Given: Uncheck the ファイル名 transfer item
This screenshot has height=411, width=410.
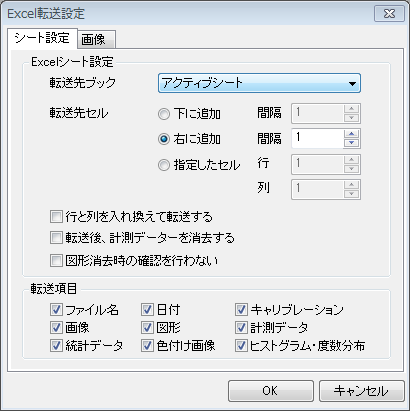Looking at the screenshot, I should [x=56, y=310].
